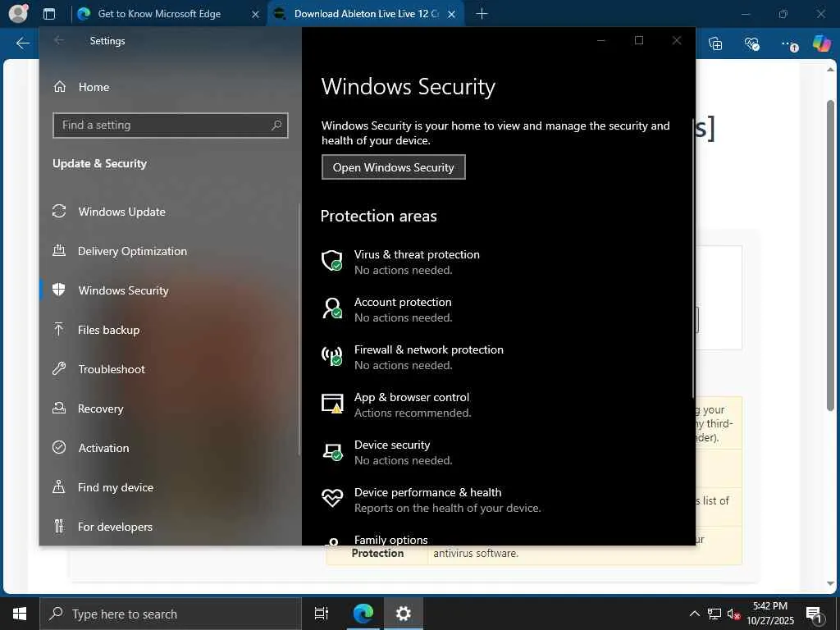Close the Get to Know Microsoft Edge tab
840x630 pixels.
[256, 15]
